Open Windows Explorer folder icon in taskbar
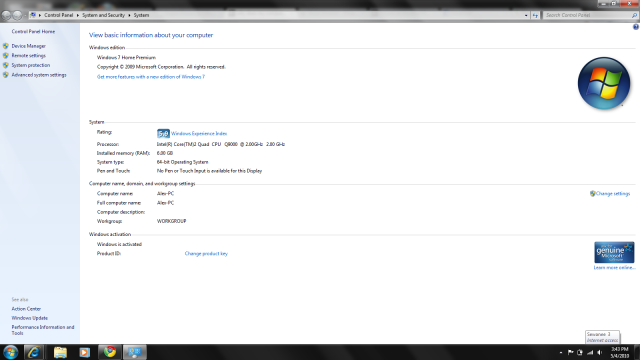This screenshot has width=640, height=360. click(60, 352)
